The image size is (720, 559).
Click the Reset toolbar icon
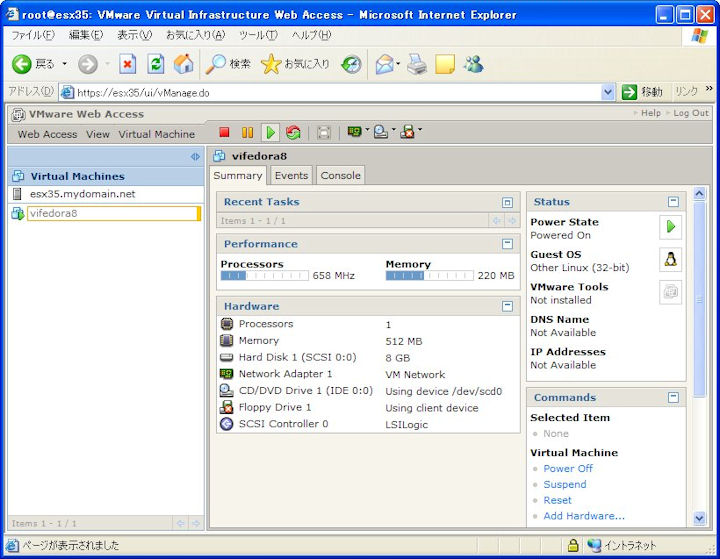point(293,133)
